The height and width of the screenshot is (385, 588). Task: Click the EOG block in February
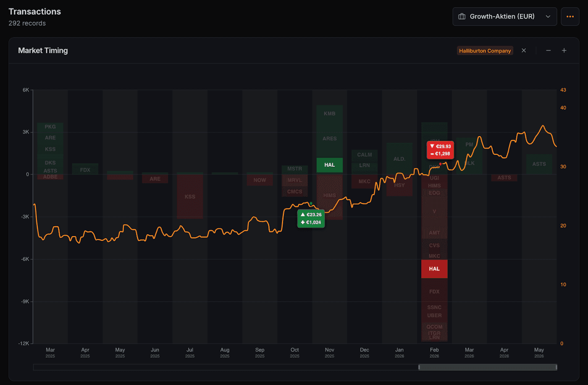[434, 193]
